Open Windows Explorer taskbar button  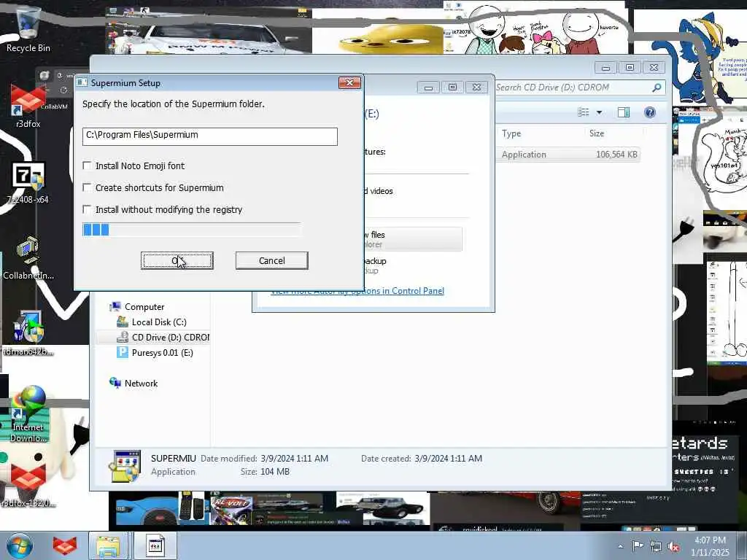(x=108, y=545)
